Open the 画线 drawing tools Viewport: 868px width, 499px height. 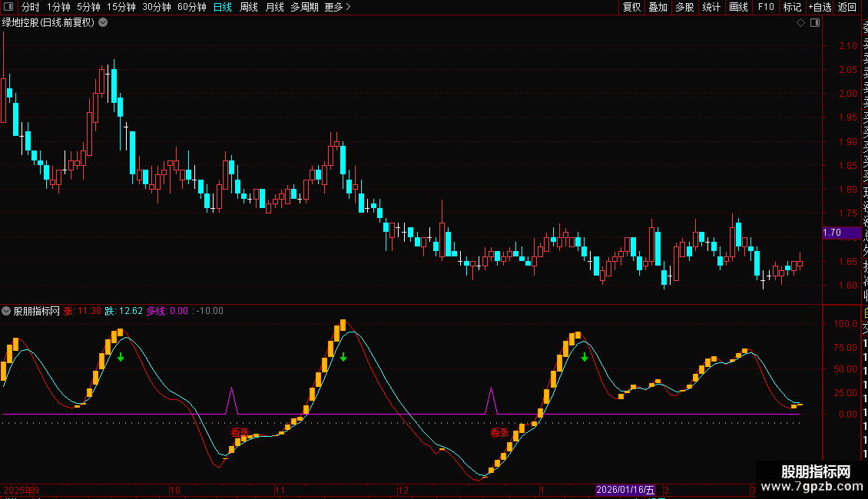738,8
